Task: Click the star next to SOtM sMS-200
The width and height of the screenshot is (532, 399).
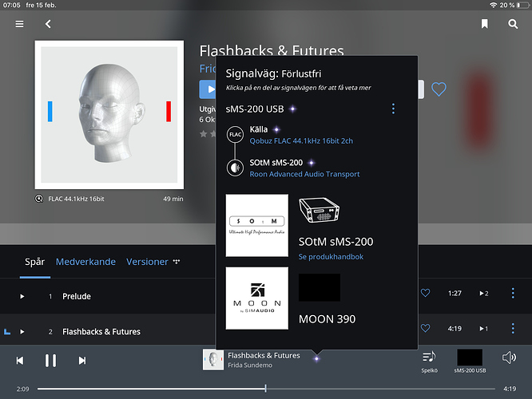Action: 312,163
